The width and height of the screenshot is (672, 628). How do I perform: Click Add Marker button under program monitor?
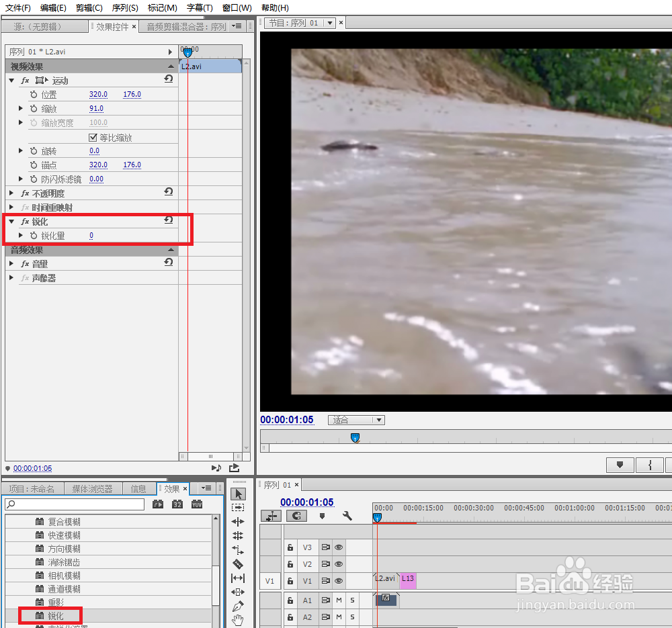click(620, 465)
